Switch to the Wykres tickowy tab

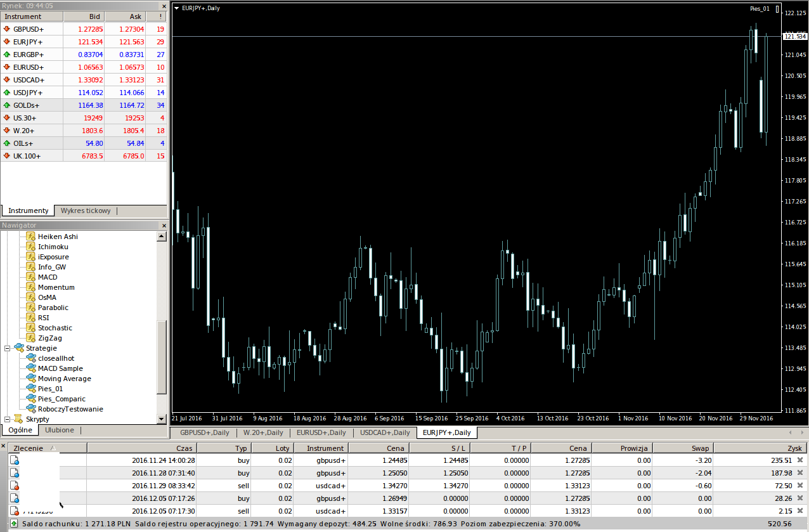86,211
